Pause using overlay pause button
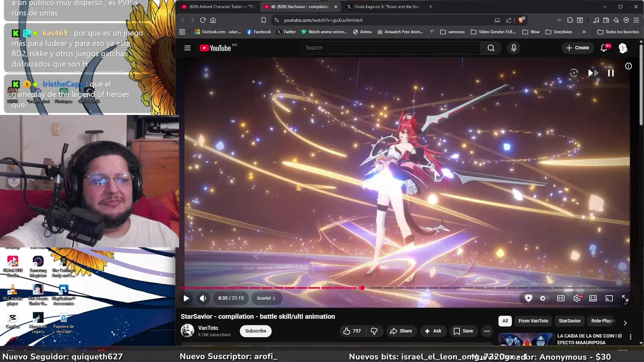 pos(610,73)
